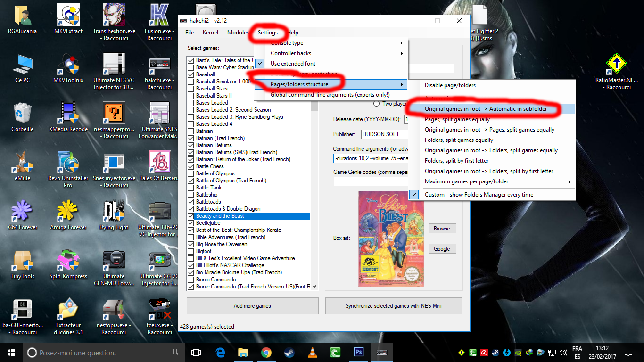
Task: Check the Batman game checkbox
Action: point(190,131)
